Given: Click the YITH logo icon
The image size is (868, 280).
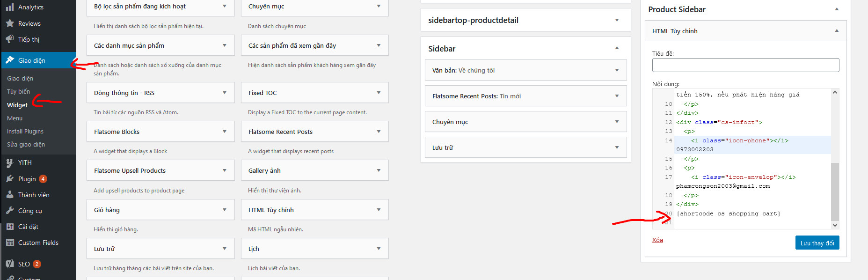Looking at the screenshot, I should pos(10,162).
